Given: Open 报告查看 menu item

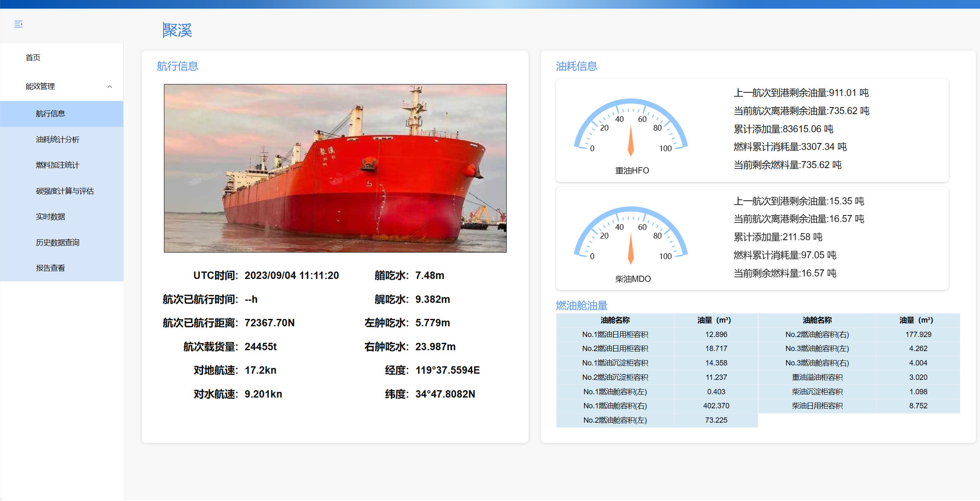Looking at the screenshot, I should tap(50, 268).
